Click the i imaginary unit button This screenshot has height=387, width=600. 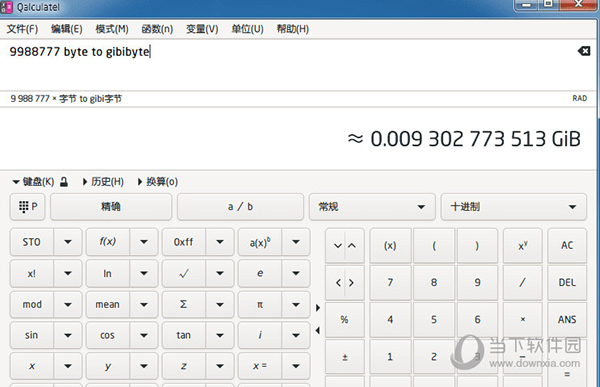click(x=260, y=335)
